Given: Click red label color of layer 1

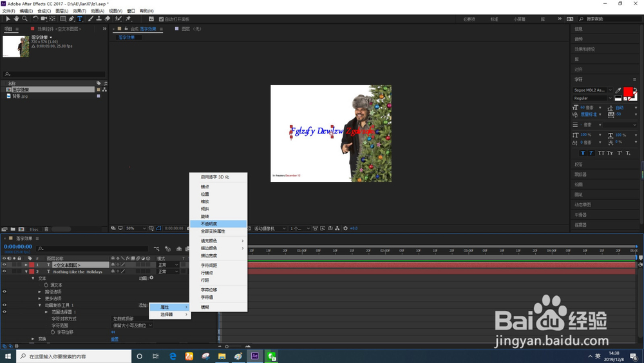Looking at the screenshot, I should pyautogui.click(x=32, y=265).
